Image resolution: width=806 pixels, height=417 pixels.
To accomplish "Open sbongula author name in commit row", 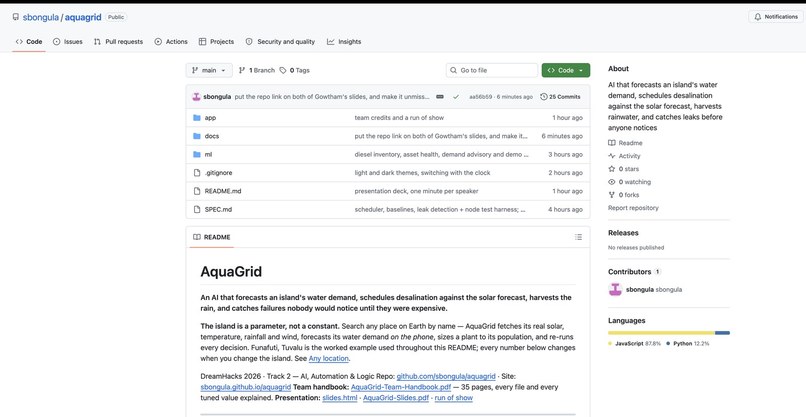I will 217,97.
